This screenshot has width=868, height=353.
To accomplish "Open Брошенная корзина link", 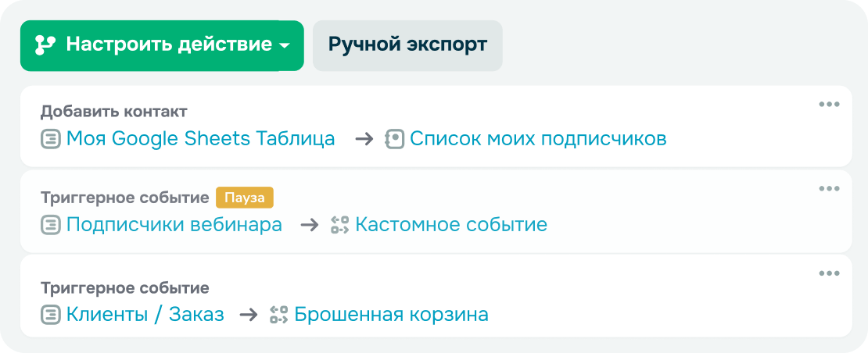I will 391,315.
